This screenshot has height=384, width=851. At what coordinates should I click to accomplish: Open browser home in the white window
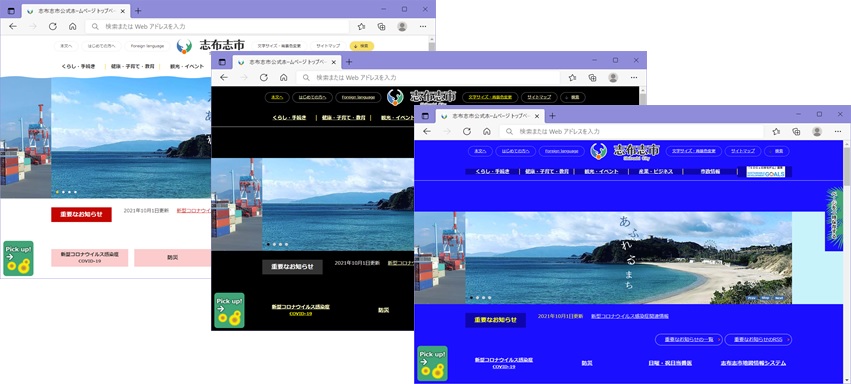tap(72, 26)
